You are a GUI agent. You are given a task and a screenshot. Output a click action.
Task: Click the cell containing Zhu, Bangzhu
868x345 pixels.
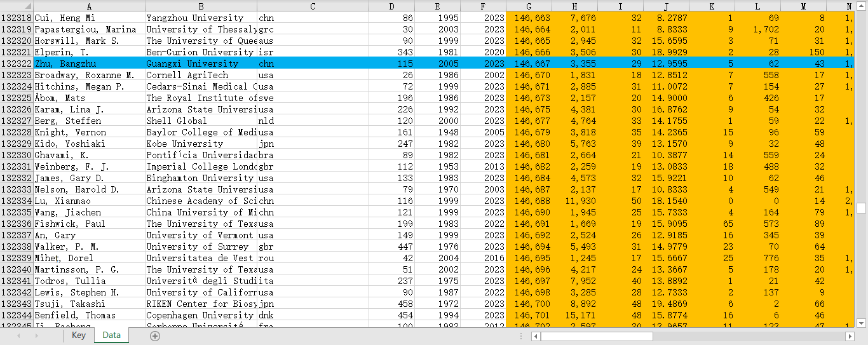(89, 64)
